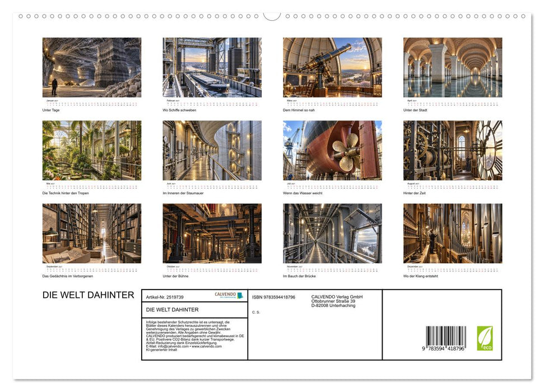Click the hanging notch in the spiral binding

click(272, 17)
